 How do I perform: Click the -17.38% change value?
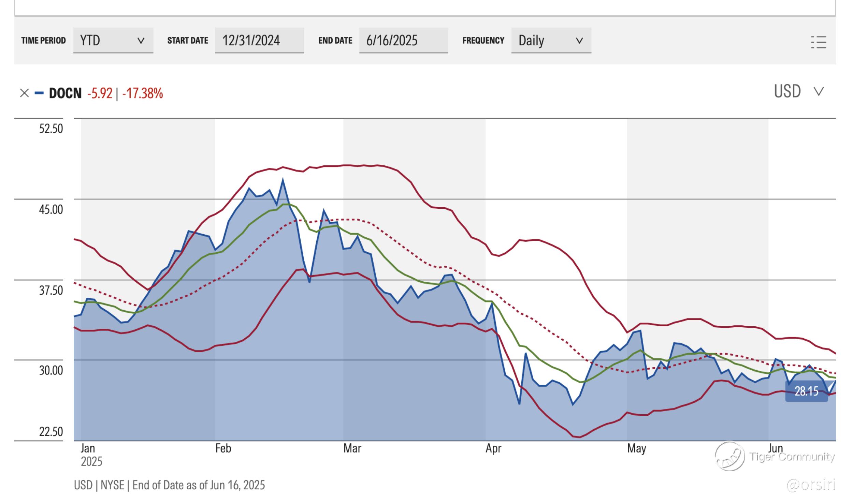[143, 93]
